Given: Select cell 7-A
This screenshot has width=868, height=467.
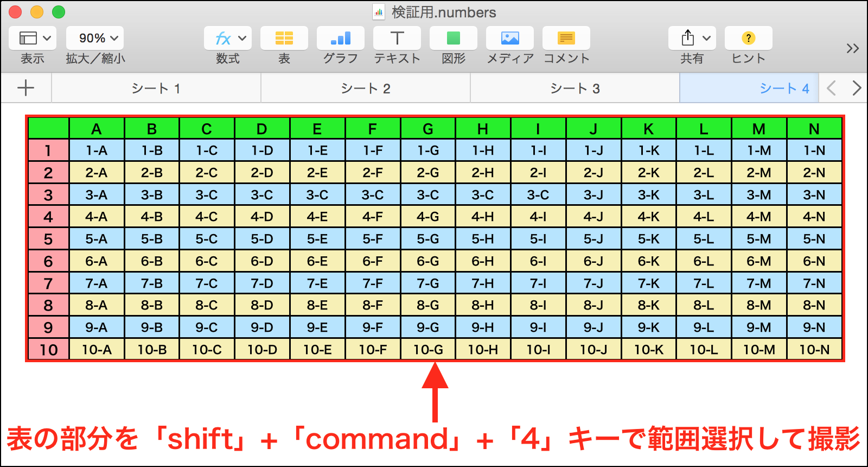Looking at the screenshot, I should click(97, 283).
